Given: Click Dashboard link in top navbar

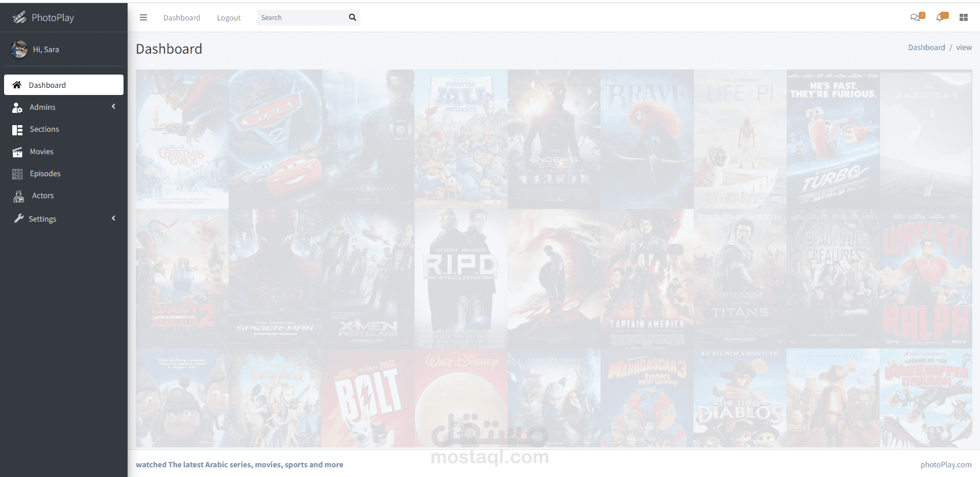Looking at the screenshot, I should pos(182,17).
